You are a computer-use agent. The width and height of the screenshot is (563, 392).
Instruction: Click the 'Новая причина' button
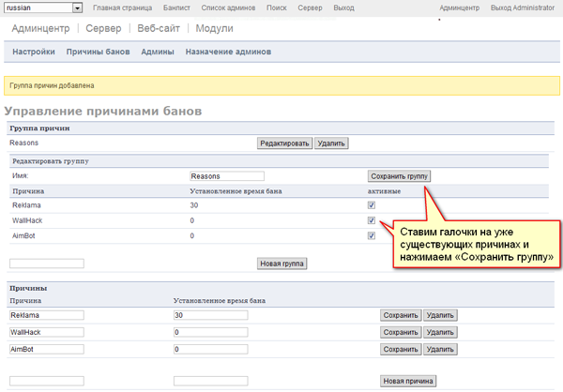408,381
